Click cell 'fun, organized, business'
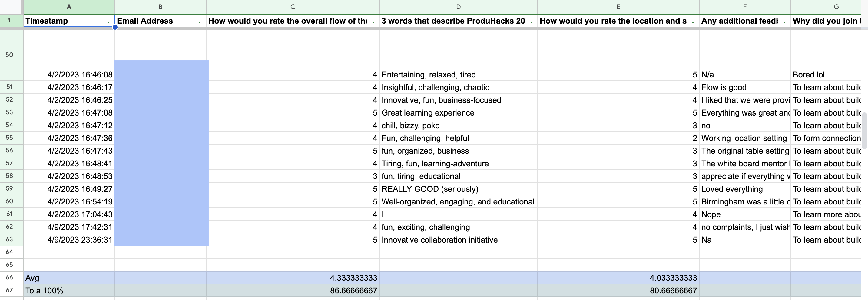This screenshot has height=300, width=868. click(458, 151)
